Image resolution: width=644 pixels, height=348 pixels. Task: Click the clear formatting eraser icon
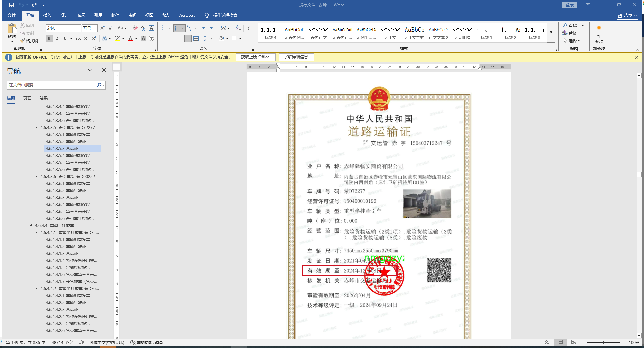tap(135, 28)
